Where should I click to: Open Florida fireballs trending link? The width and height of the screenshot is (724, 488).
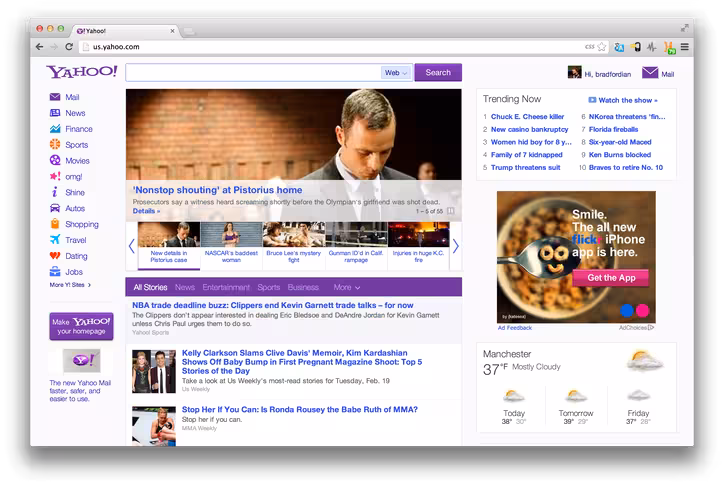613,129
